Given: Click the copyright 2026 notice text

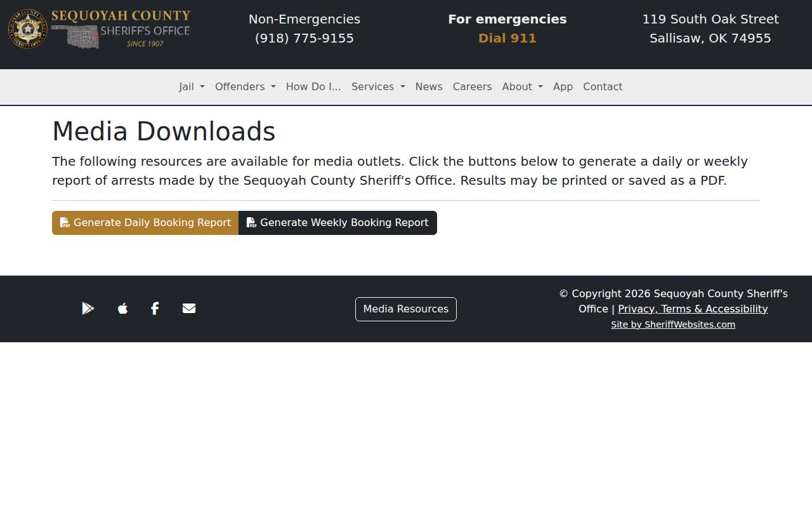Looking at the screenshot, I should point(673,301).
